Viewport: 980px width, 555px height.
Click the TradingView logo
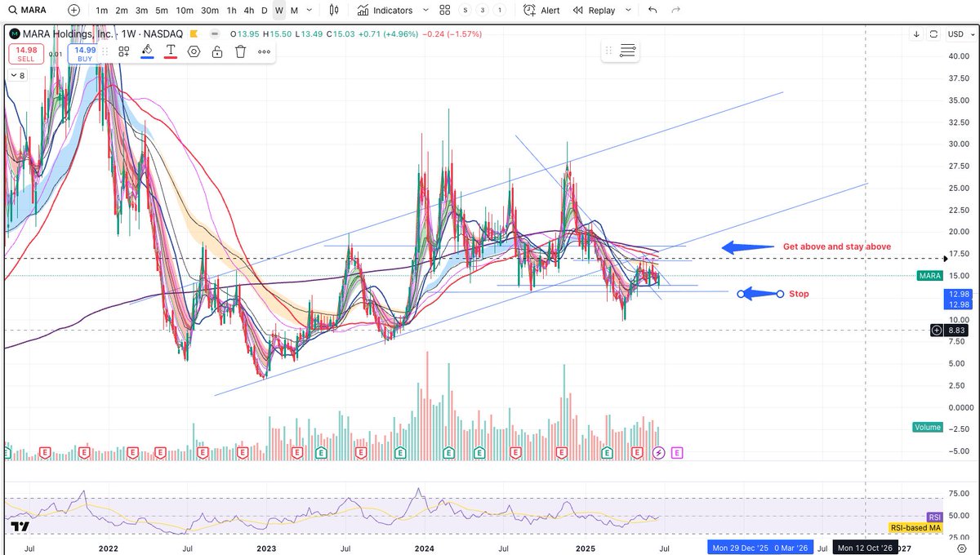(22, 526)
